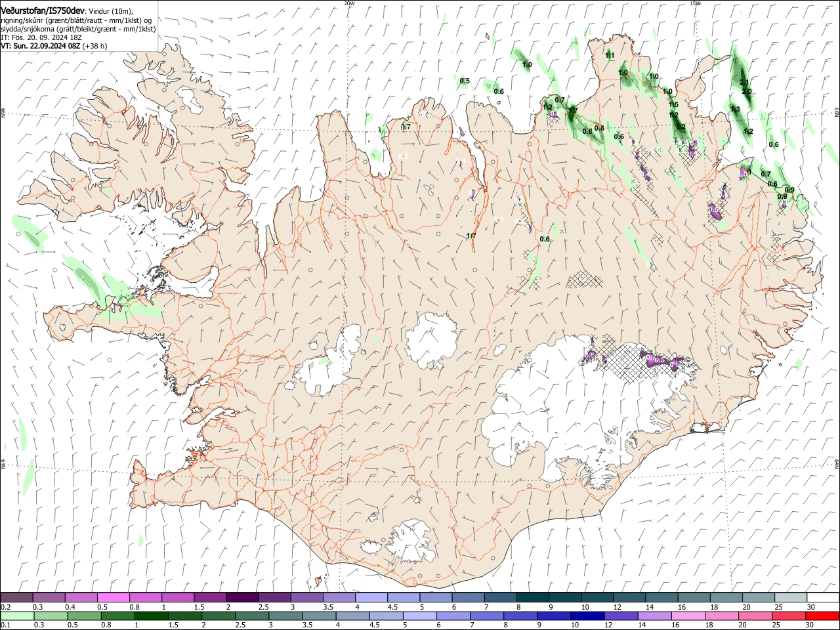Pick the dark teal top-row swatch between 8 and 9

coord(533,598)
